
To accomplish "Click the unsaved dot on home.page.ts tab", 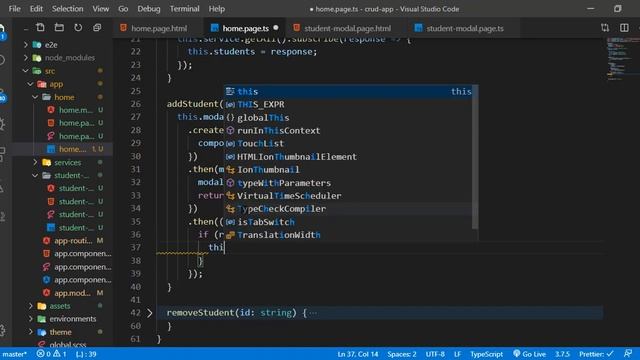I will coord(276,28).
